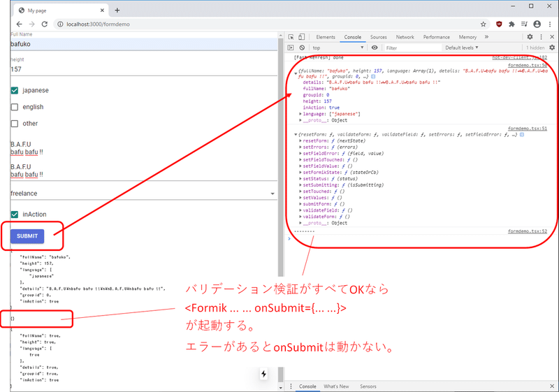
Task: Open the uBlock shield extension icon
Action: 499,24
